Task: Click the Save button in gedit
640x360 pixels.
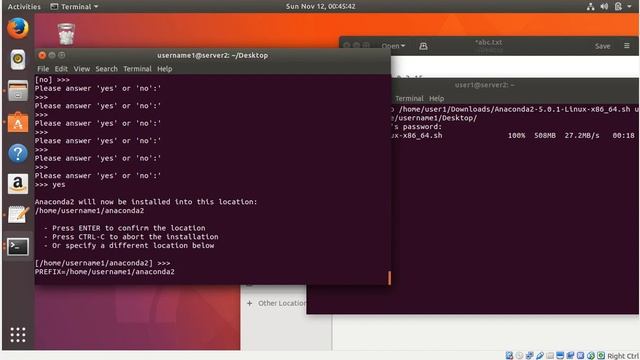Action: 602,46
